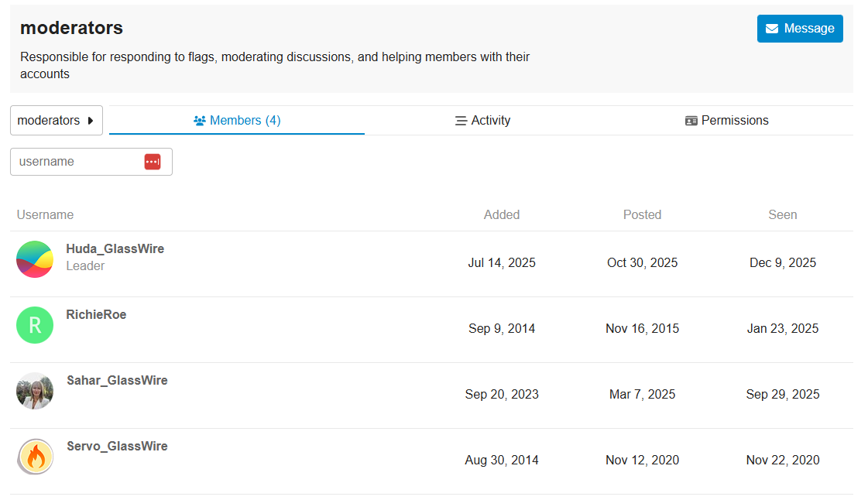
Task: Click the moderators dropdown arrow
Action: point(91,121)
